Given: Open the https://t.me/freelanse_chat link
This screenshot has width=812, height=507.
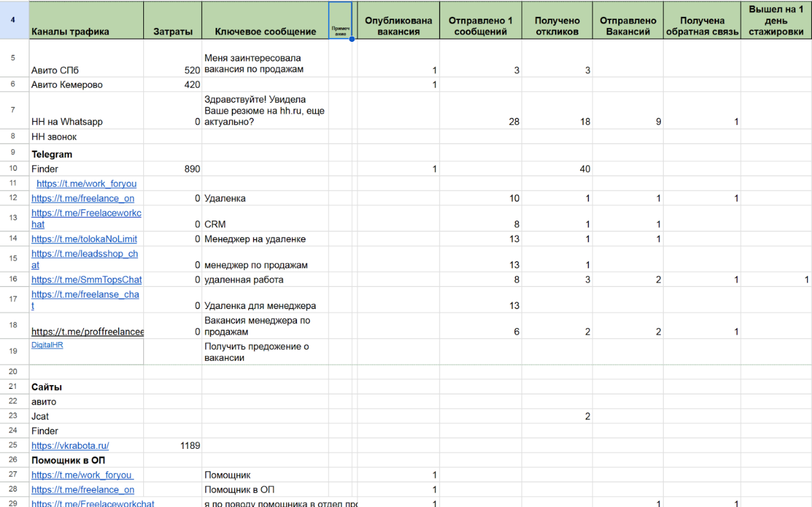Looking at the screenshot, I should click(x=85, y=300).
